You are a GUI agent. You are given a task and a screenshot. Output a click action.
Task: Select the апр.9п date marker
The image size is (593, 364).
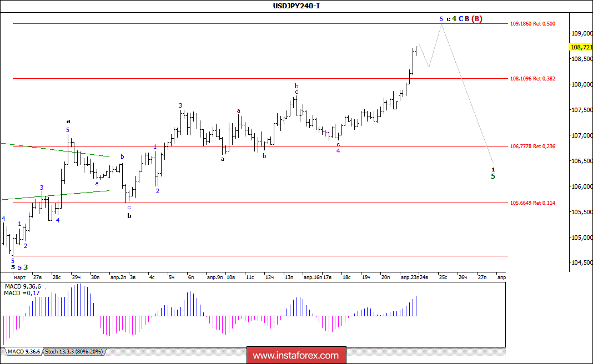pyautogui.click(x=215, y=277)
